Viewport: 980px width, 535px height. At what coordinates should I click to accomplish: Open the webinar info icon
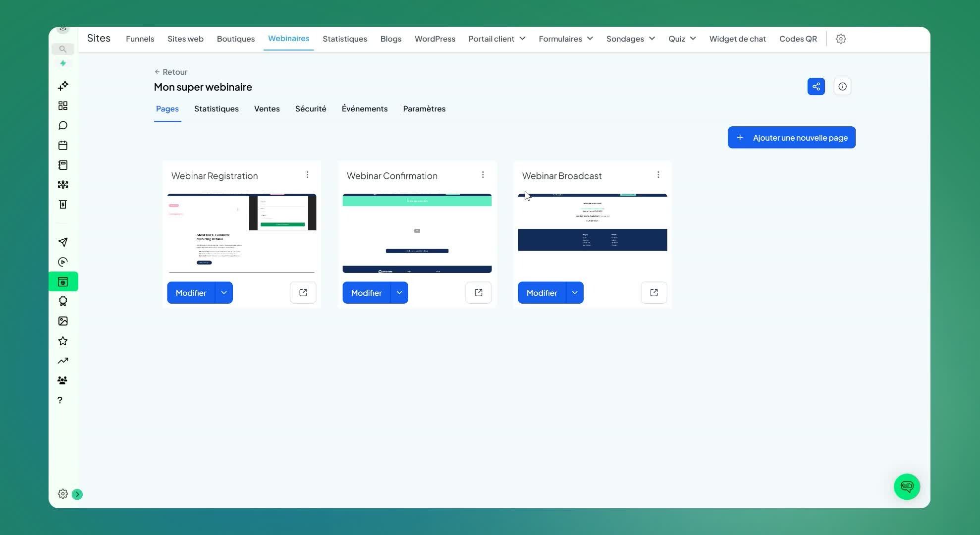[842, 87]
